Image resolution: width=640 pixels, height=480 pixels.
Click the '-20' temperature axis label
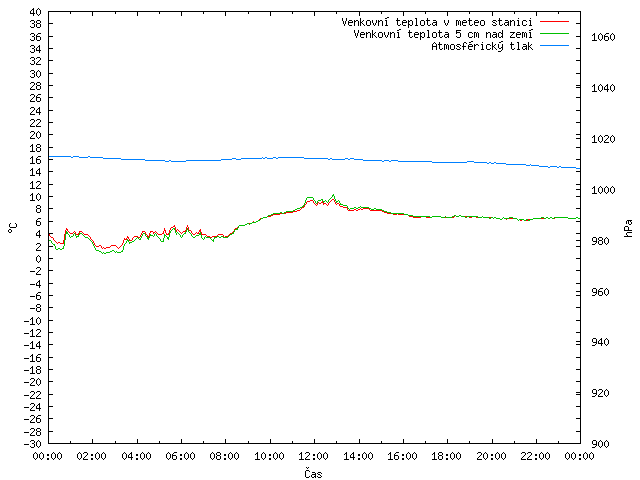32,382
